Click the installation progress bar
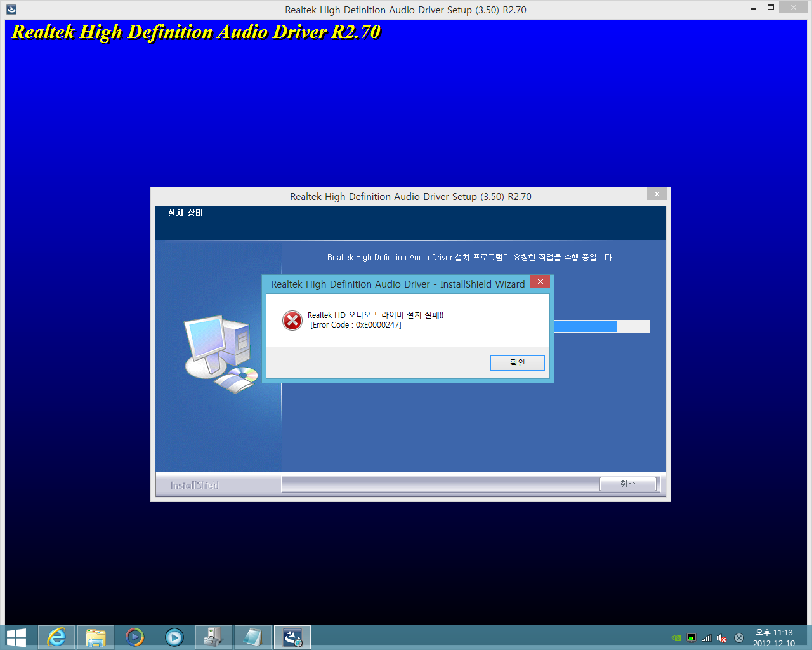812x650 pixels. [601, 326]
